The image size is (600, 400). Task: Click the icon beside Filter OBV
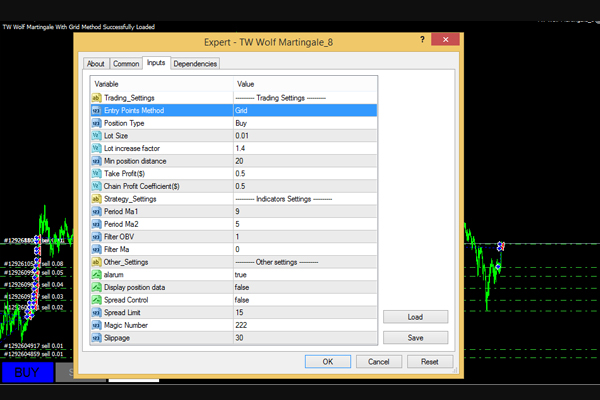(96, 237)
